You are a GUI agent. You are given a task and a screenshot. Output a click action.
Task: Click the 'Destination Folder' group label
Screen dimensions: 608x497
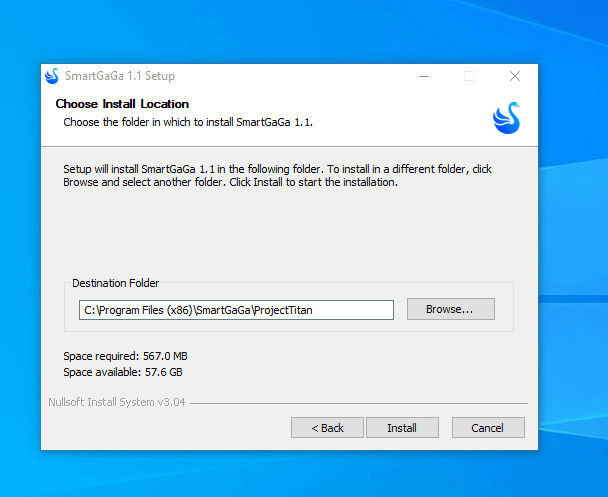click(116, 283)
